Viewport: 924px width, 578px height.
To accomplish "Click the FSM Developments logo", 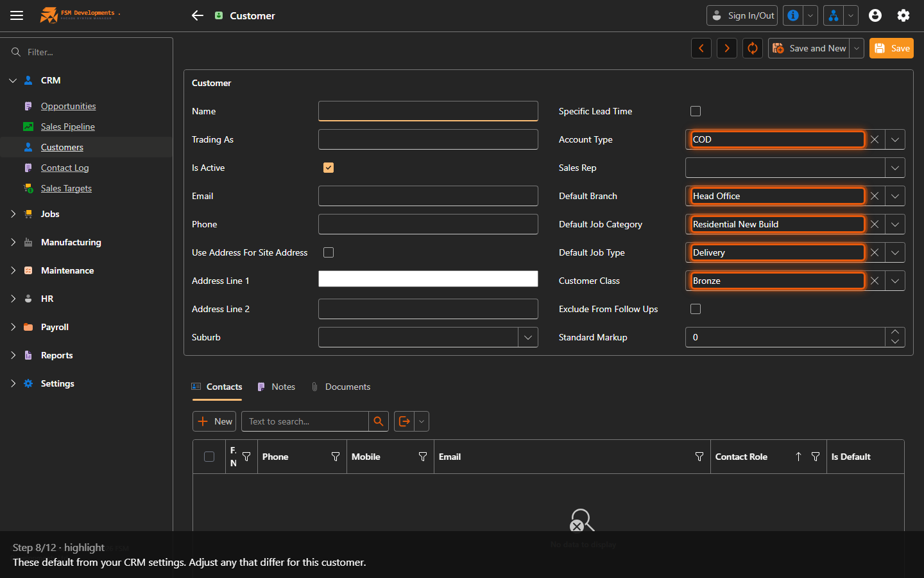I will 80,15.
